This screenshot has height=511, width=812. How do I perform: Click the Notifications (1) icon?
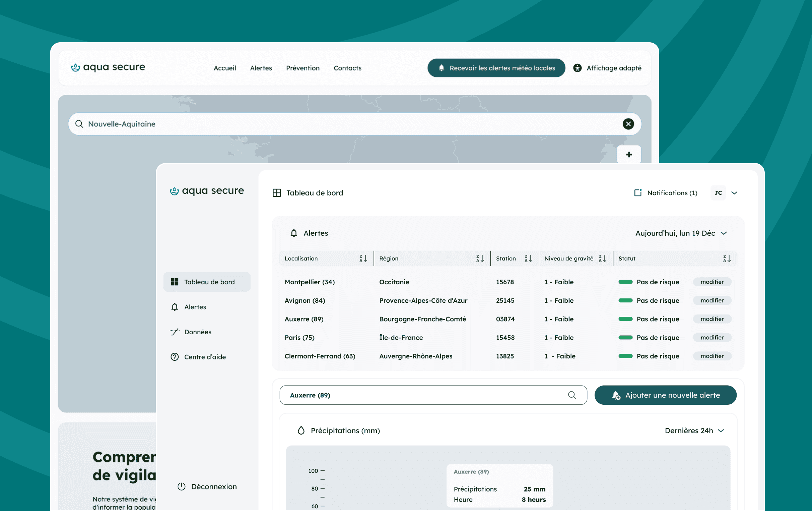click(x=638, y=193)
